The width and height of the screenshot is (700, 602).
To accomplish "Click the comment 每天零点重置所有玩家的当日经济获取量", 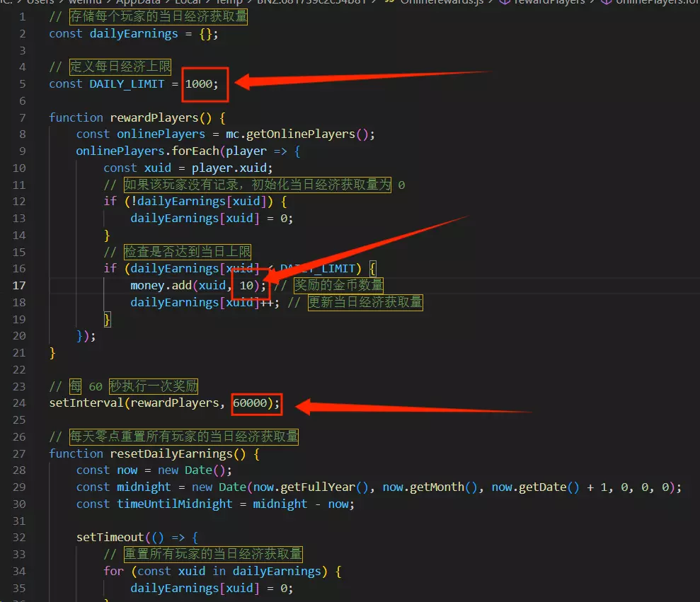I will click(x=184, y=436).
